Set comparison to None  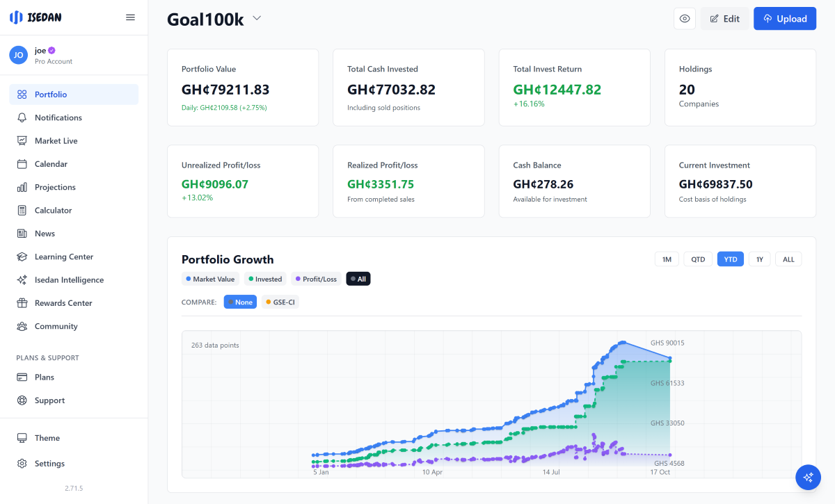[x=240, y=302]
